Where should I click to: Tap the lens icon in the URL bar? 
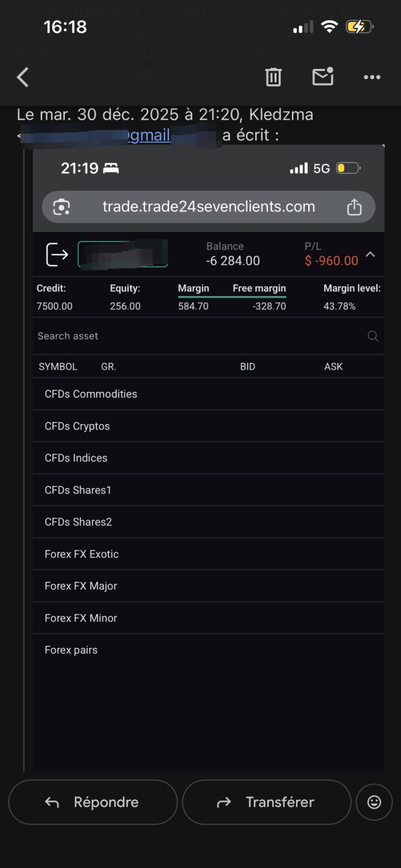click(x=61, y=207)
